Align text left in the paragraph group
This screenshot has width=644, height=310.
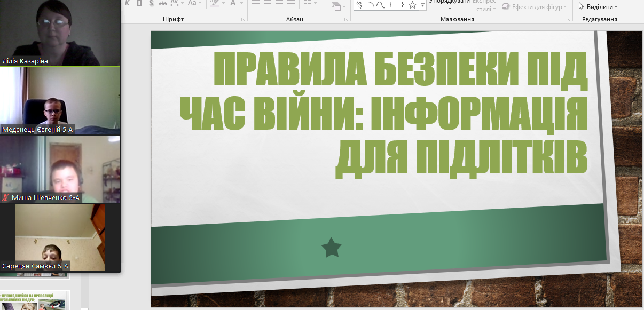click(255, 3)
